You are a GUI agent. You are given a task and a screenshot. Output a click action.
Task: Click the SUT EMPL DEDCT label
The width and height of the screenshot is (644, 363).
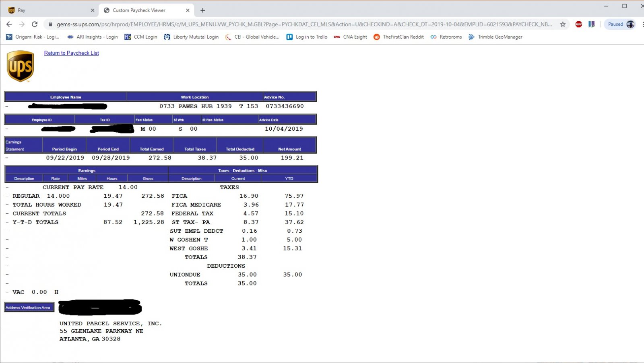[196, 231]
